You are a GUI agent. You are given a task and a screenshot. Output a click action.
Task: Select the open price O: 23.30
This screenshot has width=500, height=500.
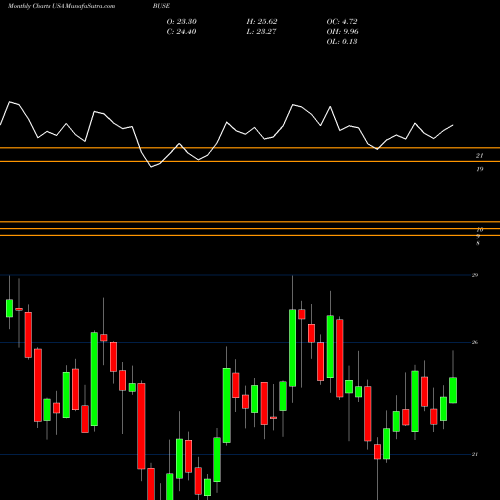click(x=181, y=22)
